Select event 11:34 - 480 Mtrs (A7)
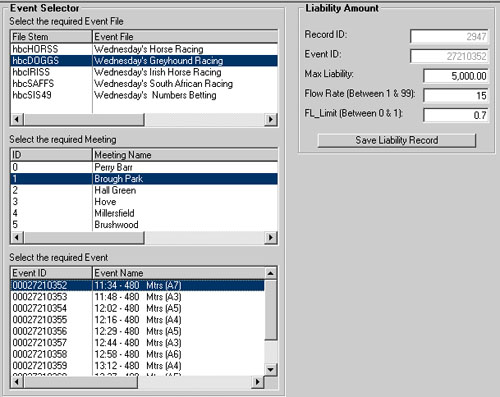The height and width of the screenshot is (397, 500). [138, 285]
